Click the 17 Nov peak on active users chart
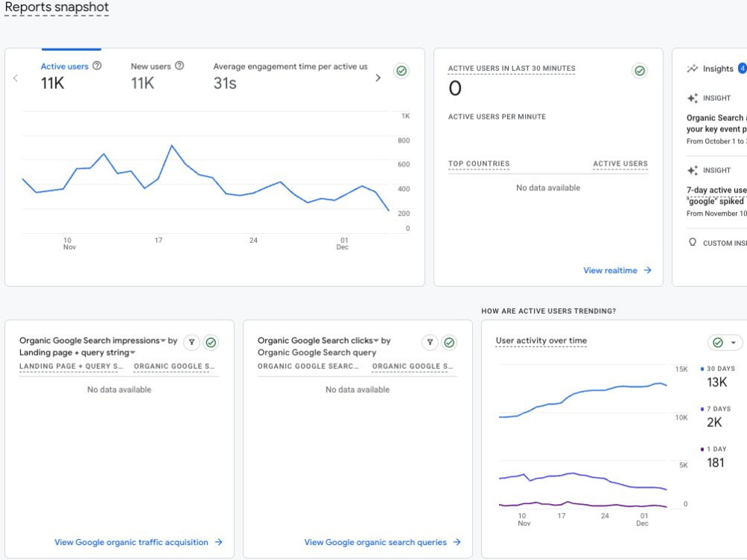The width and height of the screenshot is (747, 560). tap(172, 146)
